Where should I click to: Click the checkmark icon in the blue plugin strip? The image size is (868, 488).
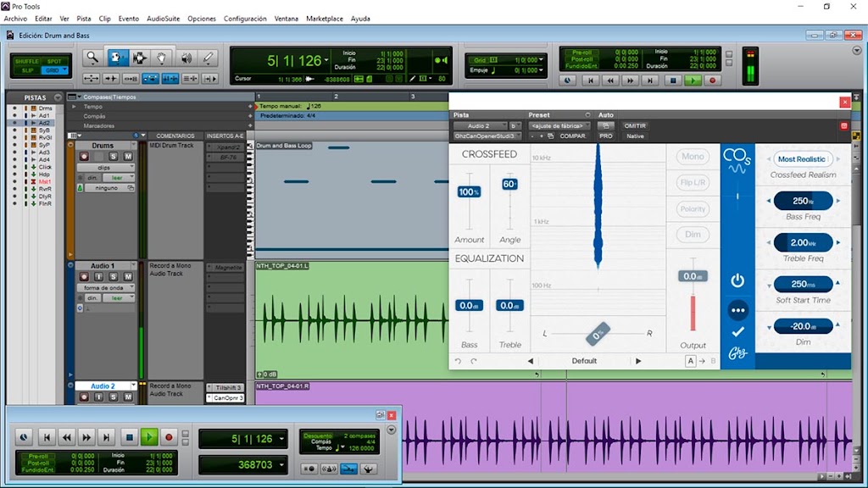pyautogui.click(x=738, y=332)
